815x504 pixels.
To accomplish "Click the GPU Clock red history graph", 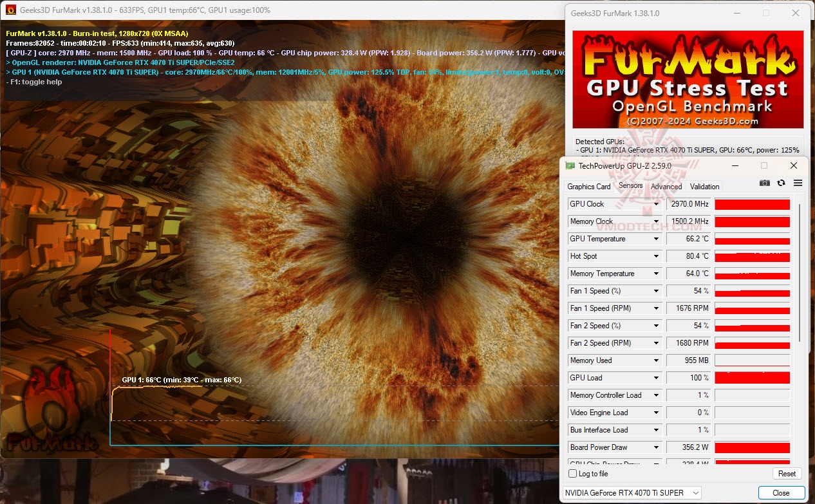I will click(x=752, y=204).
